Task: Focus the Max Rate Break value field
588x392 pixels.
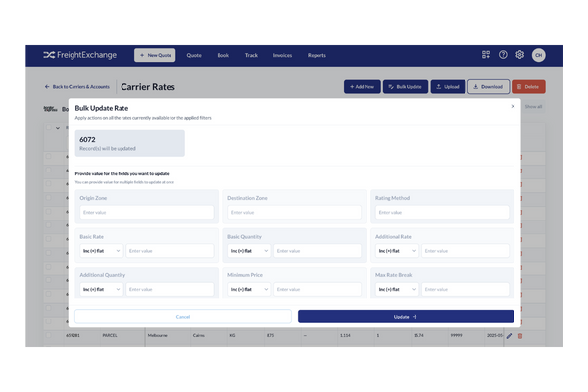Action: [x=465, y=289]
